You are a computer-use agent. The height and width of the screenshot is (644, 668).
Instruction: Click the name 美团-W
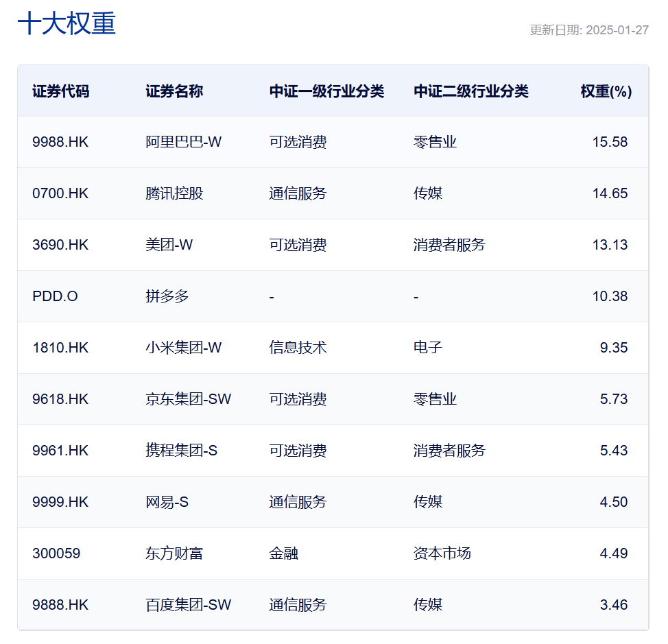(169, 245)
